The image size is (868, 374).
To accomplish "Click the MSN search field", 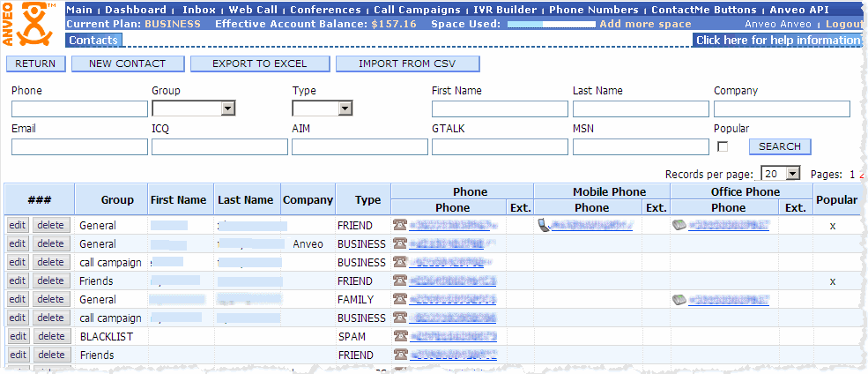I will pos(641,146).
